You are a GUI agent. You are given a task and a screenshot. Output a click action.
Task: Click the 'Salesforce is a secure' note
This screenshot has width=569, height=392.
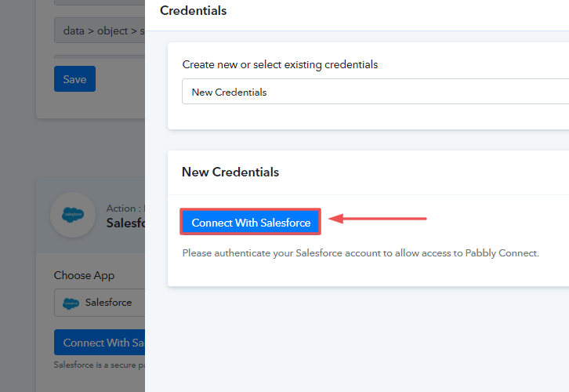pos(100,365)
